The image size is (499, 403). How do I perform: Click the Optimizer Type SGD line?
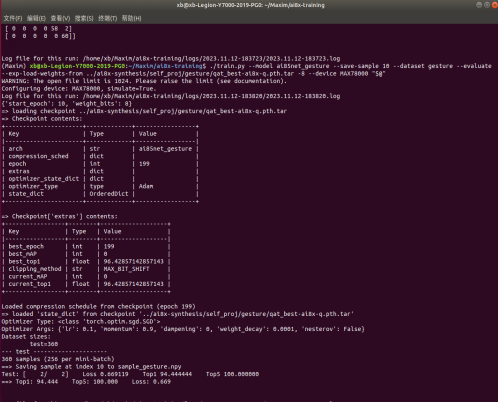tap(81, 322)
